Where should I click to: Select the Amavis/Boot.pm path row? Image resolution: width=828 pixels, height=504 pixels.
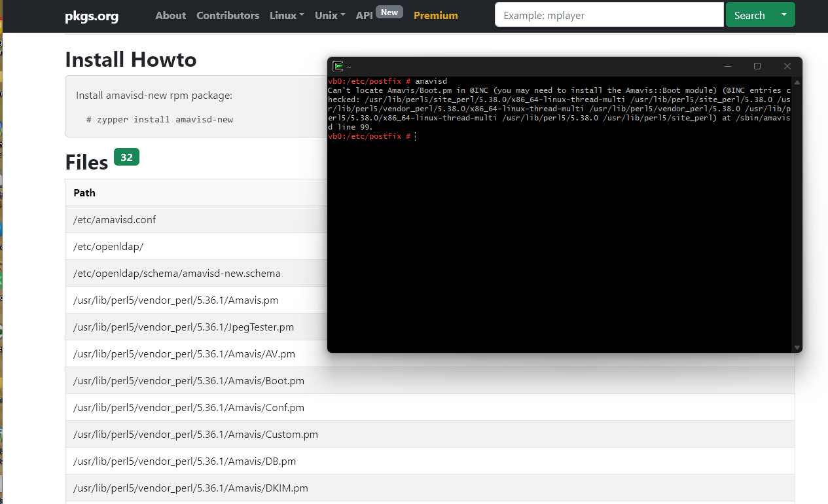coord(430,380)
